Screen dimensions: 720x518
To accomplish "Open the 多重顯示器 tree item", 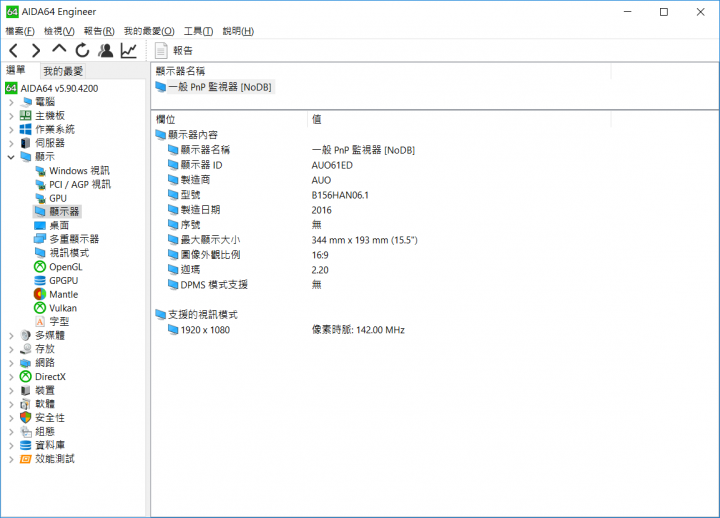I will tap(67, 239).
